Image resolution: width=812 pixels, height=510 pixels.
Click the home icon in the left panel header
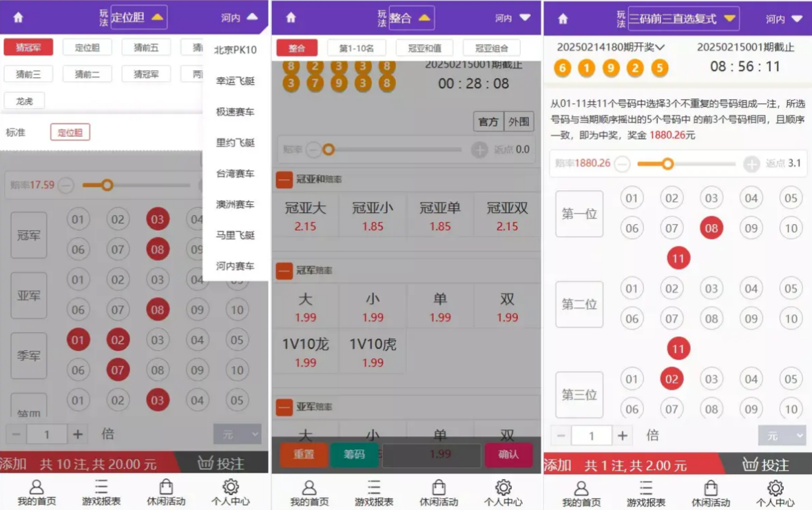pyautogui.click(x=18, y=18)
